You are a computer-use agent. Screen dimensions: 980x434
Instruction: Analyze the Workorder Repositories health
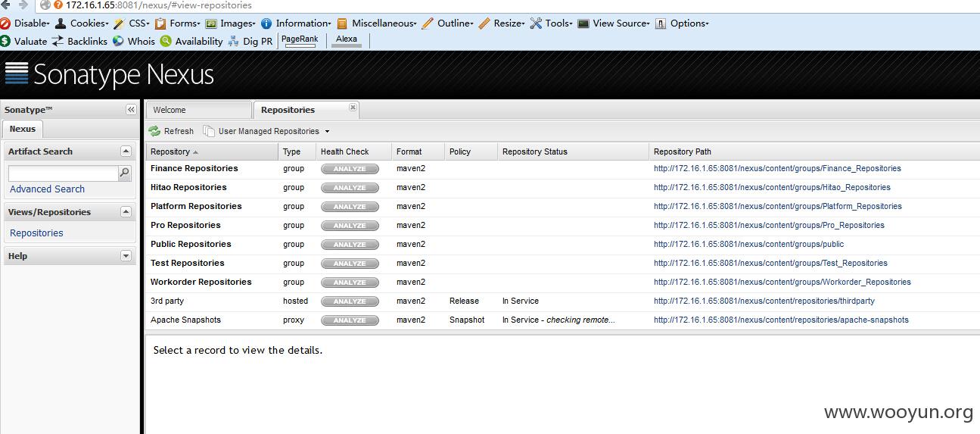point(350,283)
